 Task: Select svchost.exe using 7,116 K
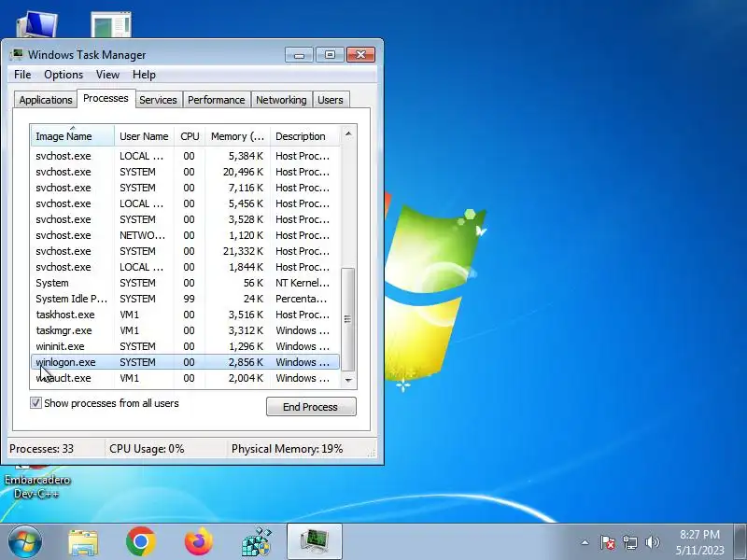tap(185, 188)
